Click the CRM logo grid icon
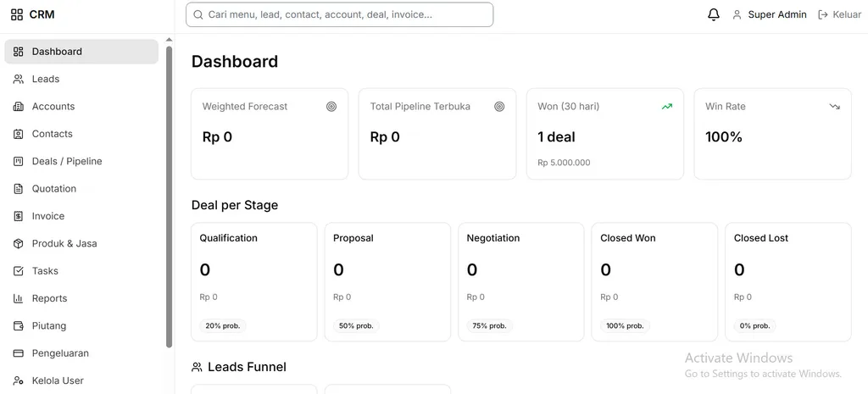Image resolution: width=868 pixels, height=394 pixels. [17, 14]
